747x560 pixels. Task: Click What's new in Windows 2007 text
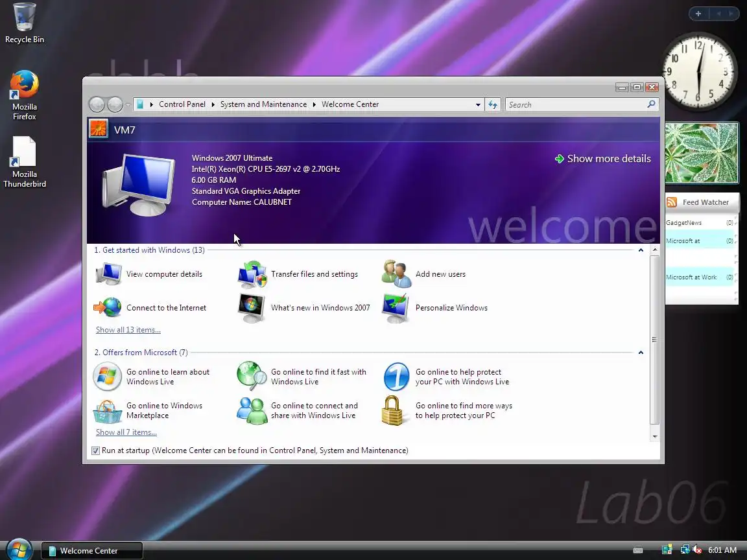(320, 308)
